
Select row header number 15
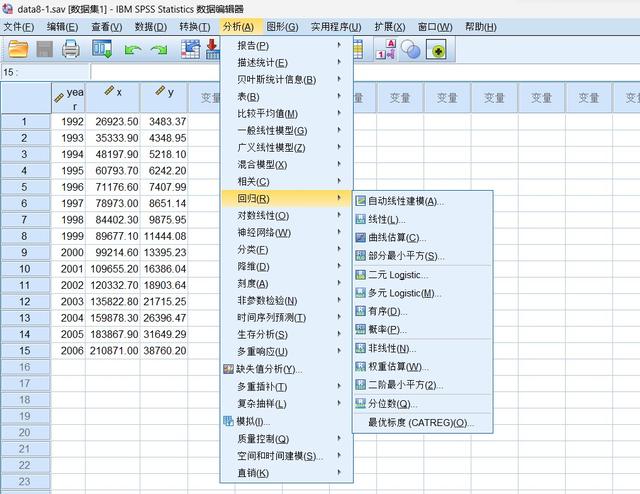pos(25,351)
